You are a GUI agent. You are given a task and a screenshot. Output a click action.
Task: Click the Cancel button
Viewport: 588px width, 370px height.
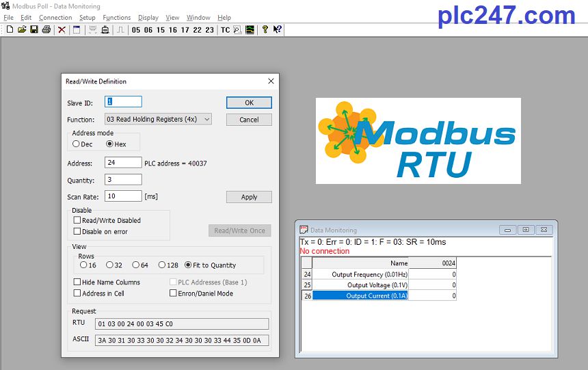click(249, 120)
